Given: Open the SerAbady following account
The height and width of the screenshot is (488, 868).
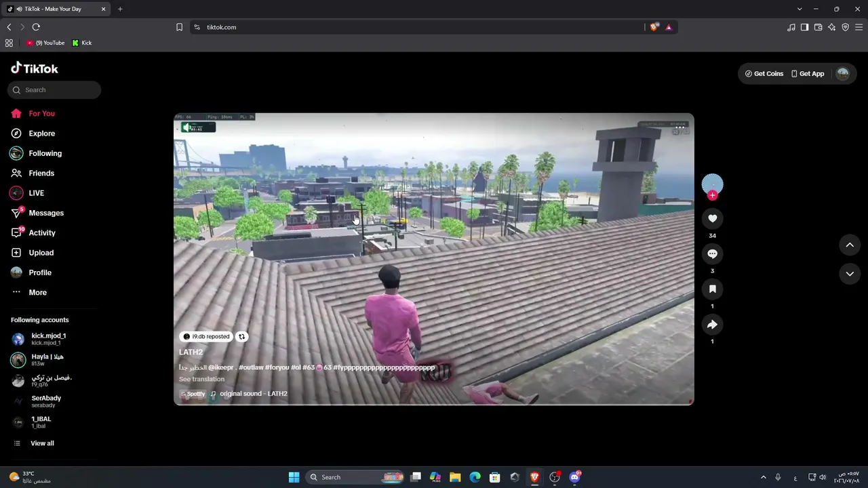Looking at the screenshot, I should [x=37, y=401].
